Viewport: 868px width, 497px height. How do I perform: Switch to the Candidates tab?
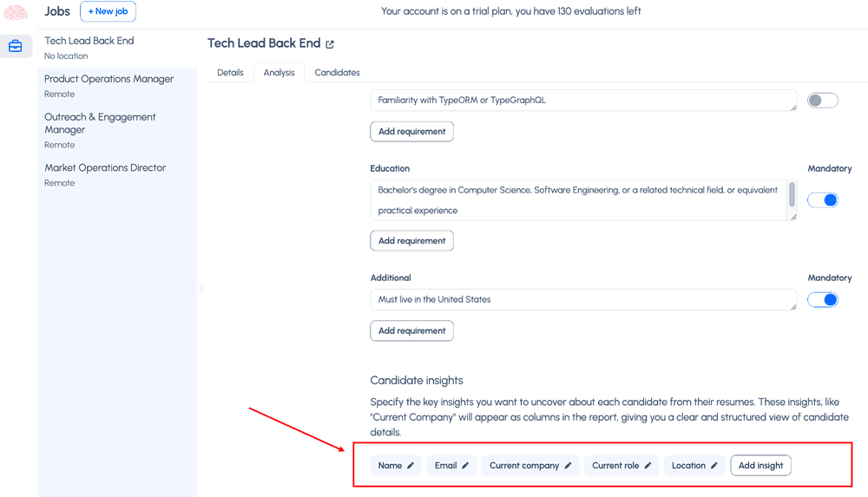coord(337,73)
